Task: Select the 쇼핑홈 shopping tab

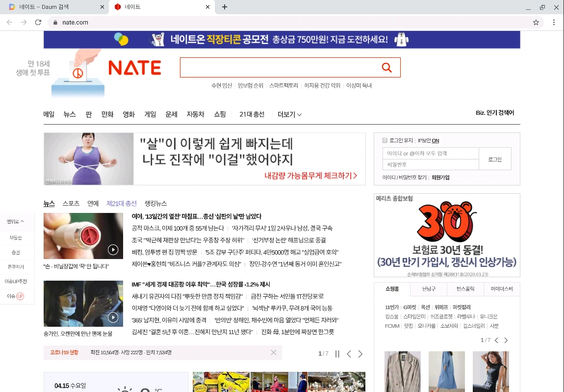Action: 392,288
